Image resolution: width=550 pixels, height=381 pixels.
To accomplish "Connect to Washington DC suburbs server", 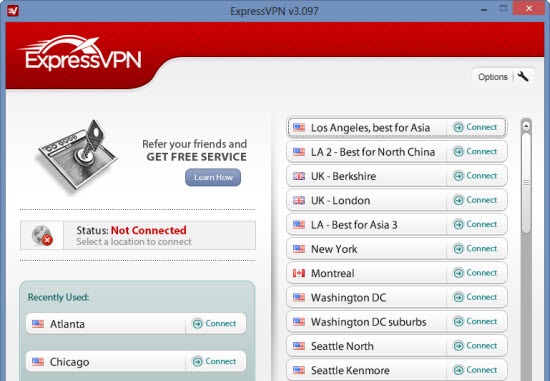I will tap(475, 321).
